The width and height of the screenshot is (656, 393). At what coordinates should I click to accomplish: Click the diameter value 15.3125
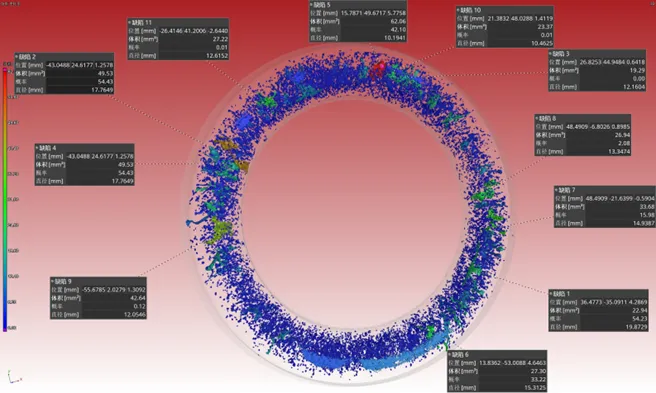click(x=535, y=388)
